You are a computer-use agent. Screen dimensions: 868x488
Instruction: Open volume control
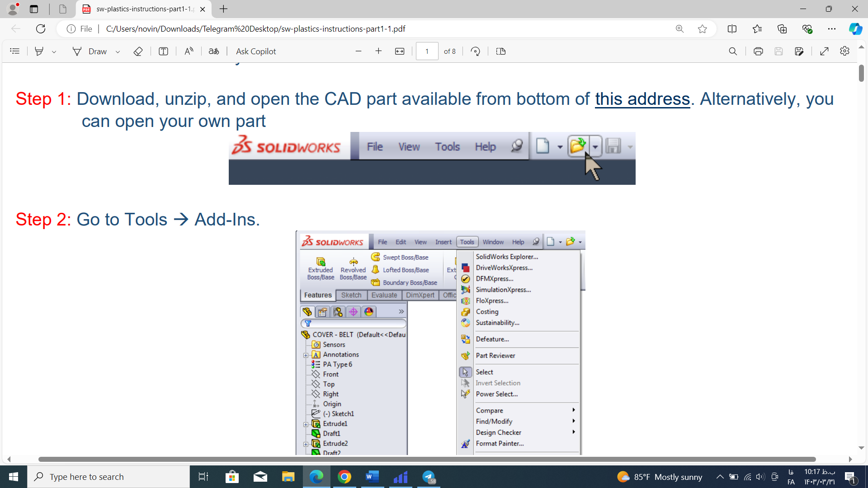click(x=760, y=477)
